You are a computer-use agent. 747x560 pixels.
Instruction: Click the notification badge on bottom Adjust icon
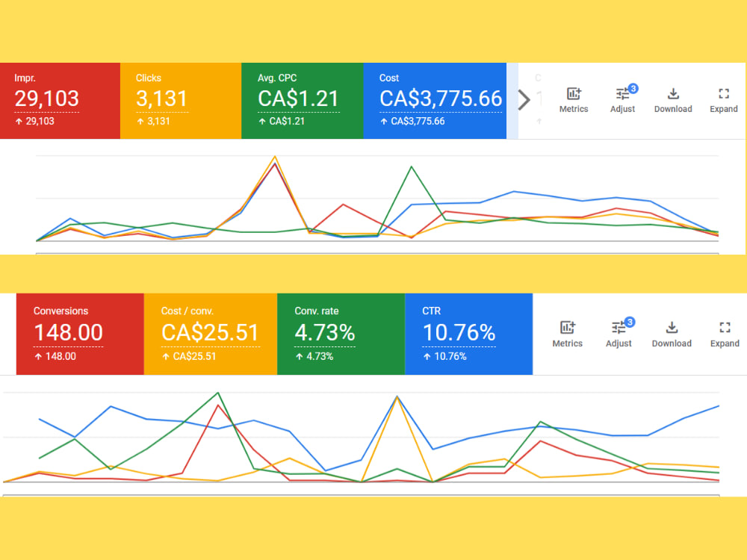629,322
